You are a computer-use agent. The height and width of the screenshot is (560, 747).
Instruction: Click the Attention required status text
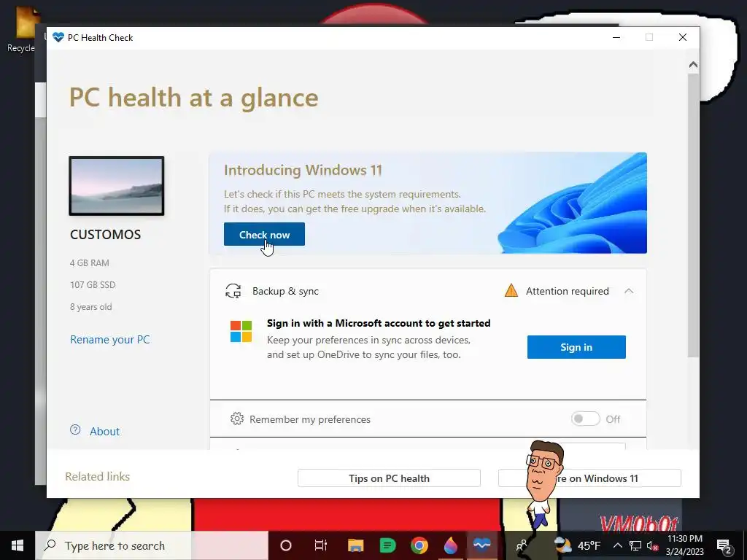point(567,291)
